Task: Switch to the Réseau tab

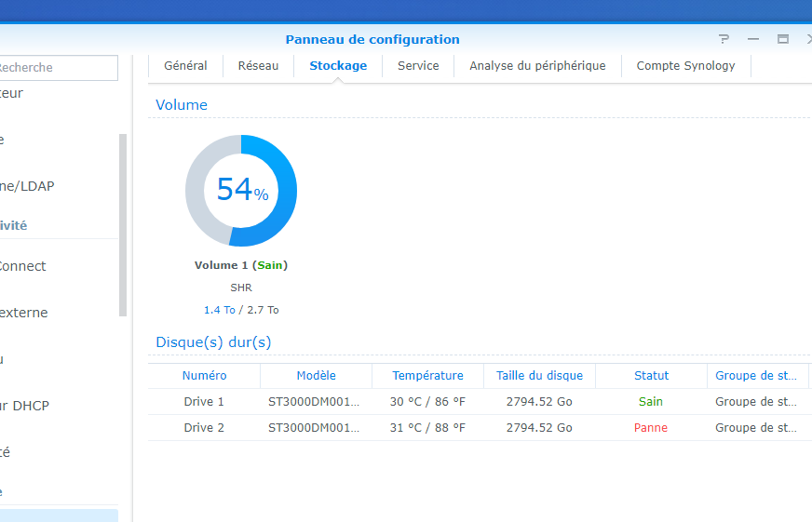Action: click(x=258, y=66)
